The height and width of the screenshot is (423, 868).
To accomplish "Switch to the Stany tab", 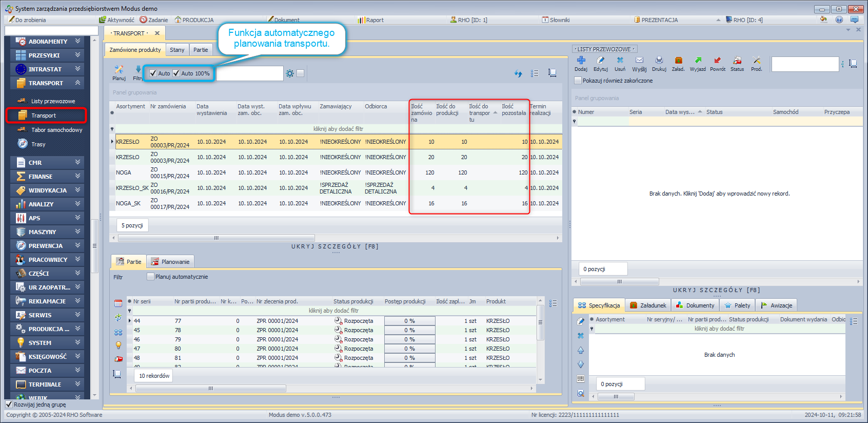I will pos(177,50).
